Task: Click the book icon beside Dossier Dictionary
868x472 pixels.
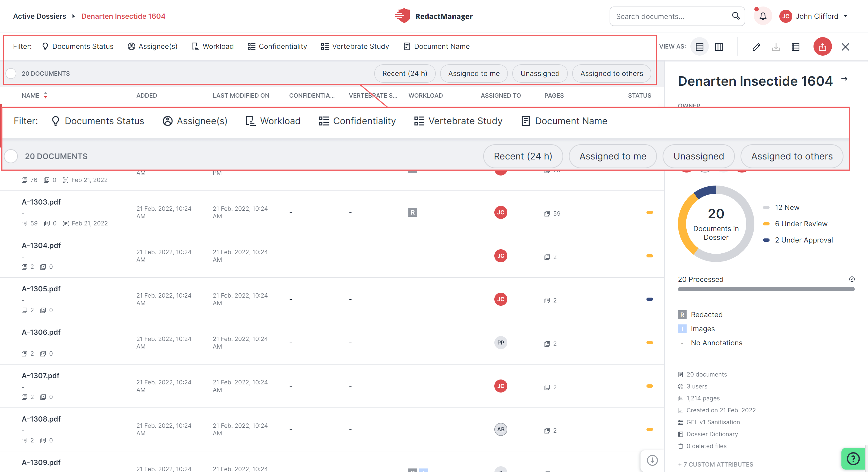Action: pos(681,434)
